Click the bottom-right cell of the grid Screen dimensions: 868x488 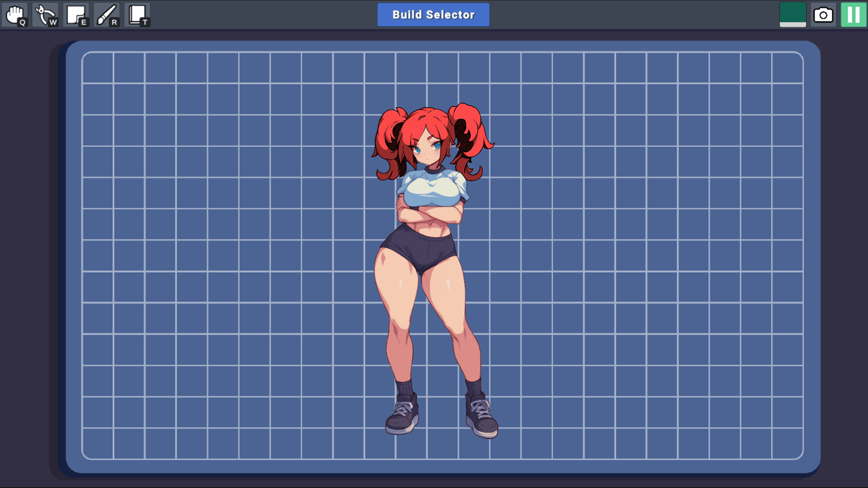tap(787, 443)
